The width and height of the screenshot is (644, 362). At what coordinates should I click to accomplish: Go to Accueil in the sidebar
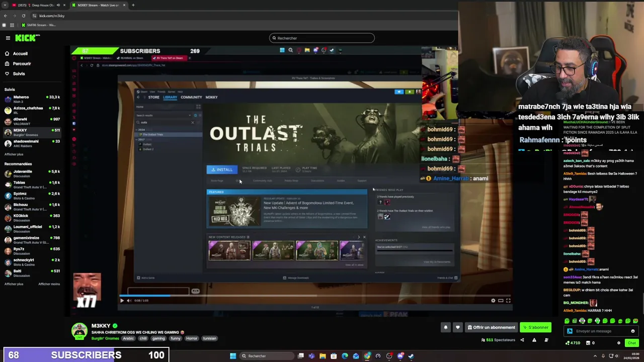point(20,54)
